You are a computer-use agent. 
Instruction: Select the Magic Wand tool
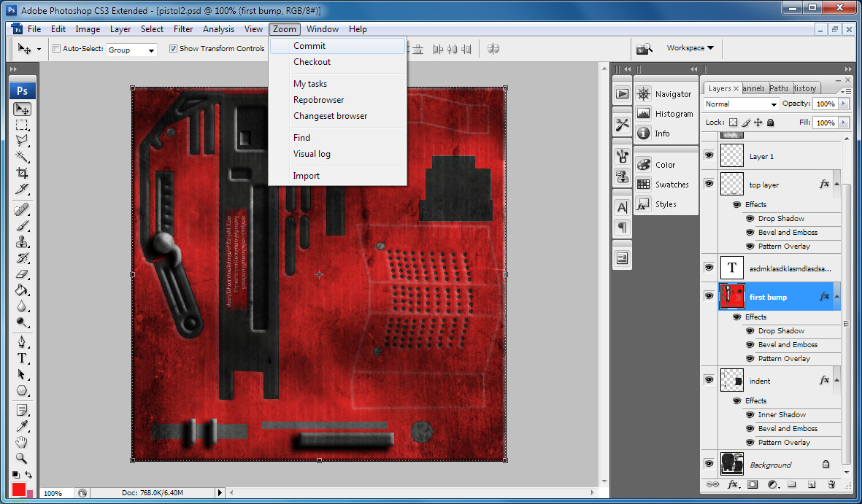22,157
